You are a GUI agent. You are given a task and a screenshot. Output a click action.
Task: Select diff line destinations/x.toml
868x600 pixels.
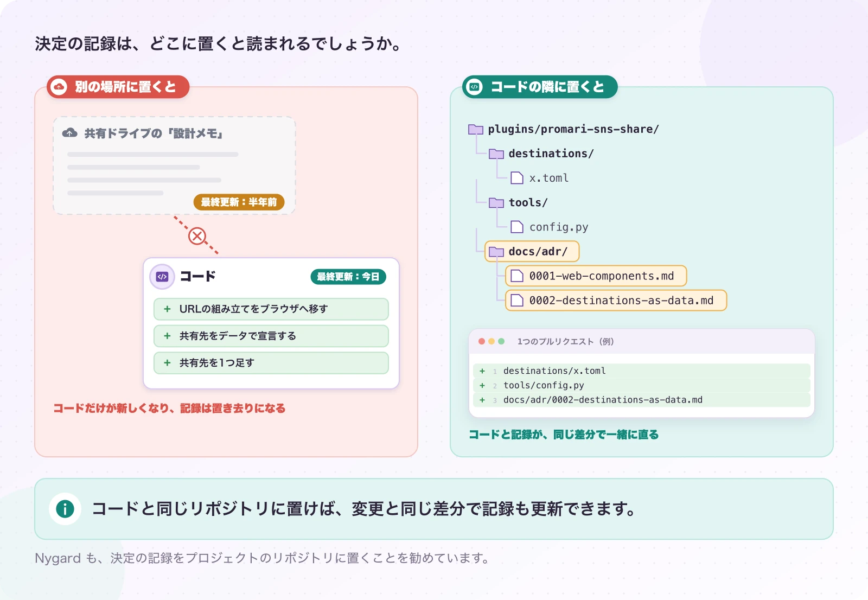point(641,371)
